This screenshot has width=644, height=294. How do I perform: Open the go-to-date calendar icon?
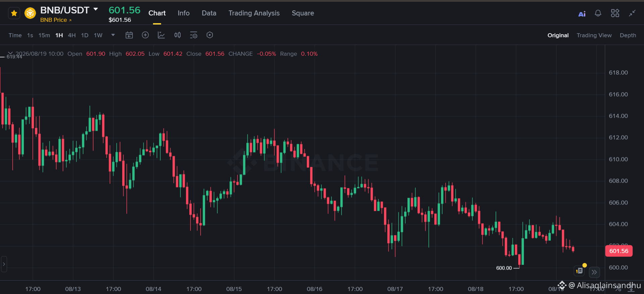coord(129,35)
